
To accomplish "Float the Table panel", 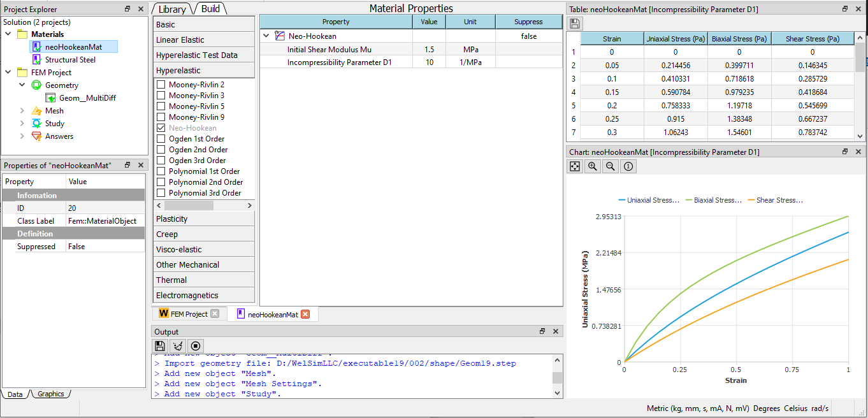I will [x=846, y=9].
